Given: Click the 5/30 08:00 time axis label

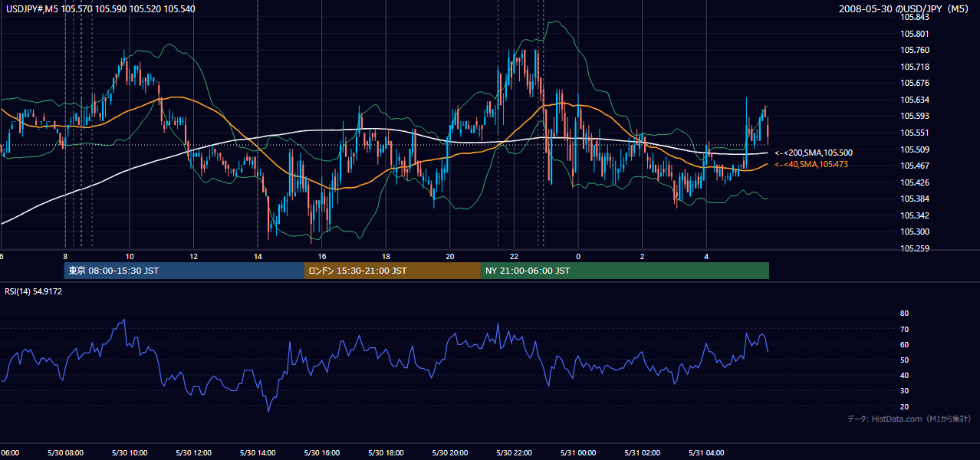Looking at the screenshot, I should pyautogui.click(x=65, y=453).
